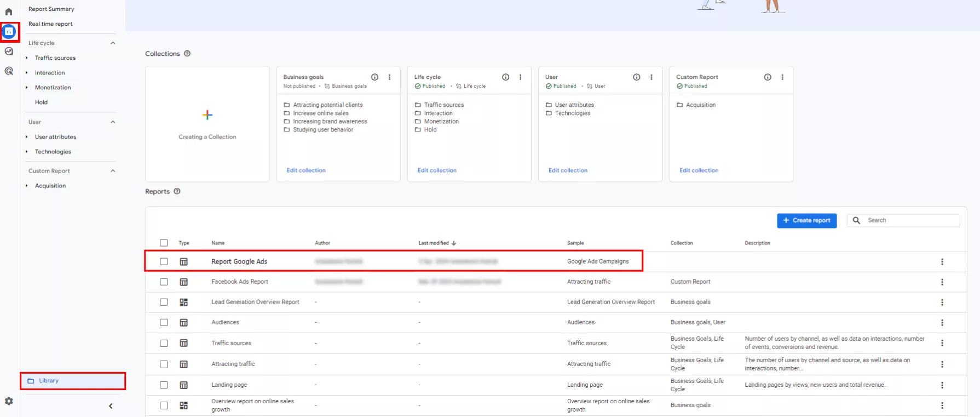
Task: Collapse the navigation panel with the arrow
Action: (111, 406)
